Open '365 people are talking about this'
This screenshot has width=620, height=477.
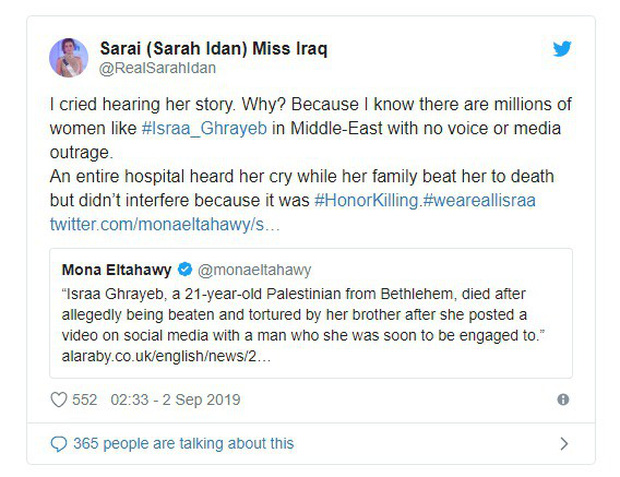pyautogui.click(x=182, y=443)
